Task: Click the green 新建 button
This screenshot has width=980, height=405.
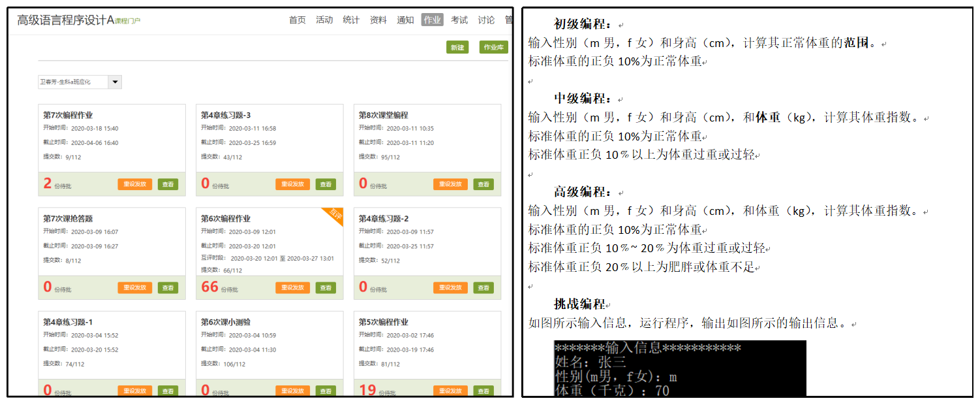Action: (x=457, y=47)
